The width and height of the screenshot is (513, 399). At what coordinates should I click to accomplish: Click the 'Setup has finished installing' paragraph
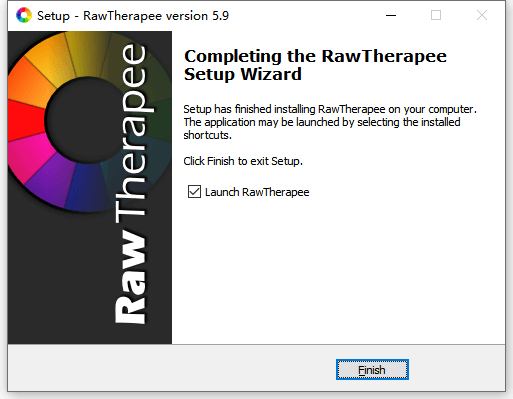point(330,122)
